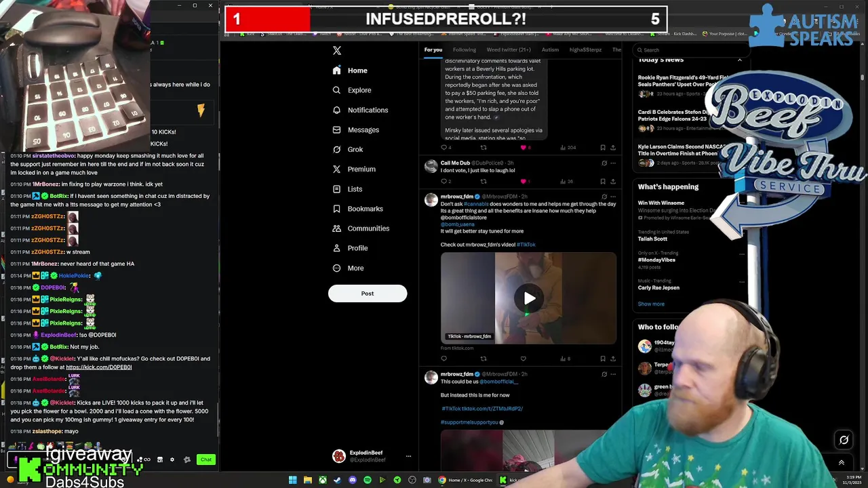Open the Home / X Chrome taskbar window

coord(467,480)
